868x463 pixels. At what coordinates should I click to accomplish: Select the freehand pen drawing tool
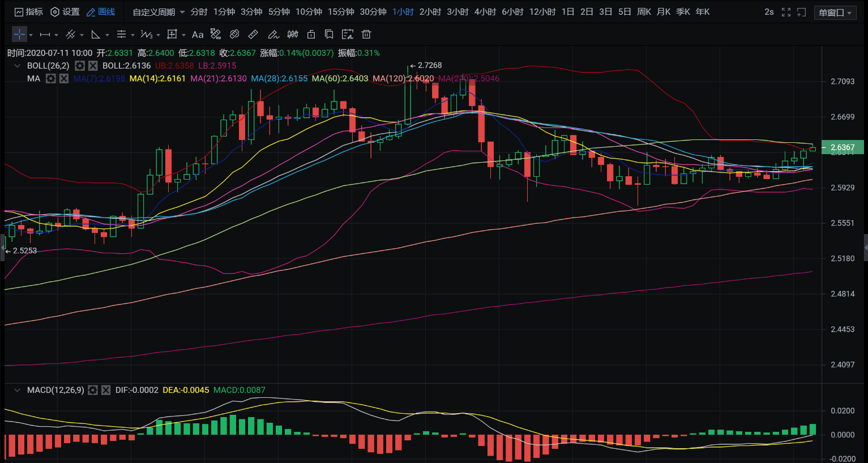[x=273, y=35]
